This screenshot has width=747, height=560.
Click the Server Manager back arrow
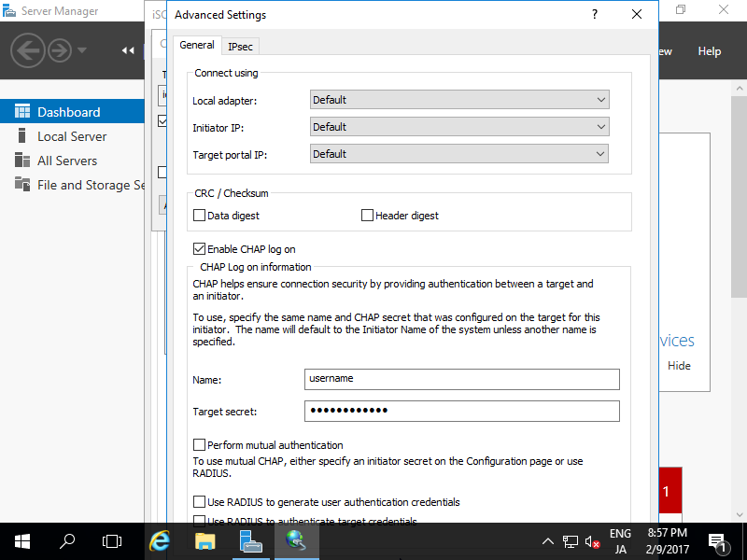click(28, 50)
